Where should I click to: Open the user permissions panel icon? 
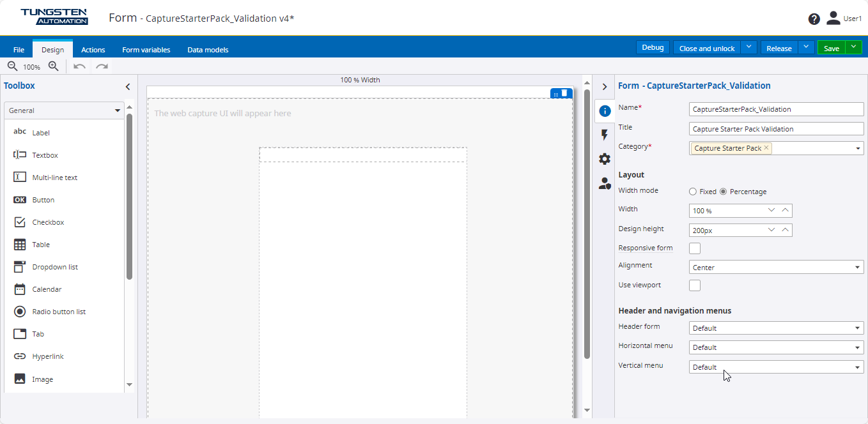[605, 184]
